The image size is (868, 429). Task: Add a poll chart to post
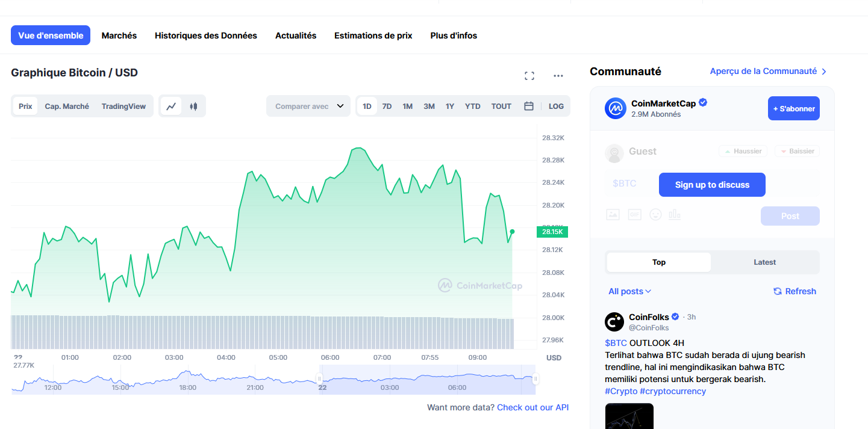pos(675,214)
